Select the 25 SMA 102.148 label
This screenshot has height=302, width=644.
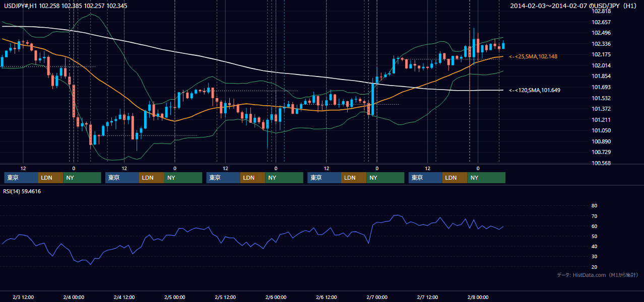pos(533,56)
